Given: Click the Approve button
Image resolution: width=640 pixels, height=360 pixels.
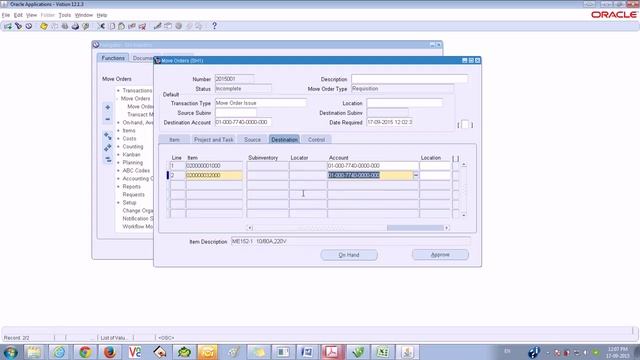Looking at the screenshot, I should tap(440, 255).
